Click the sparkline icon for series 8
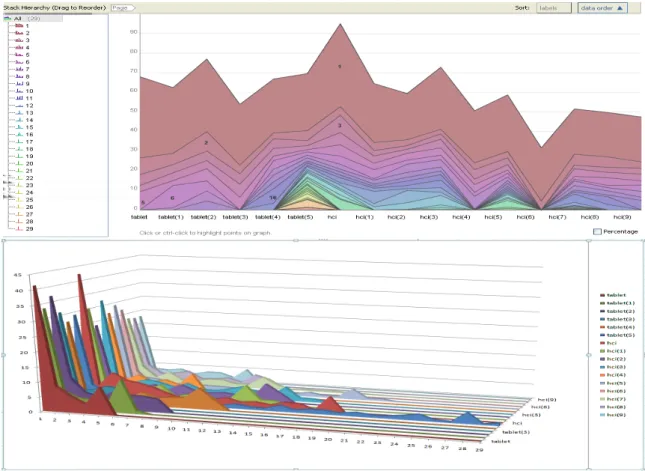 [19, 77]
